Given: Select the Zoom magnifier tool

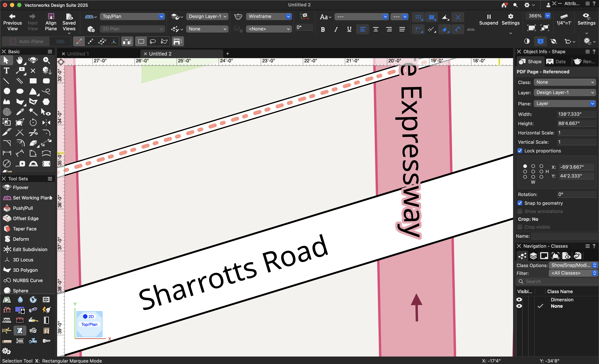Looking at the screenshot, I should [46, 60].
